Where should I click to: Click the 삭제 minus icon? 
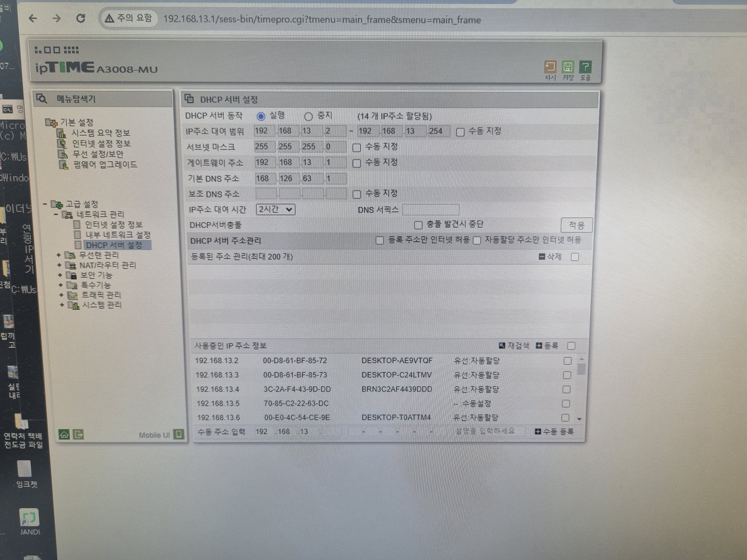[x=542, y=256]
